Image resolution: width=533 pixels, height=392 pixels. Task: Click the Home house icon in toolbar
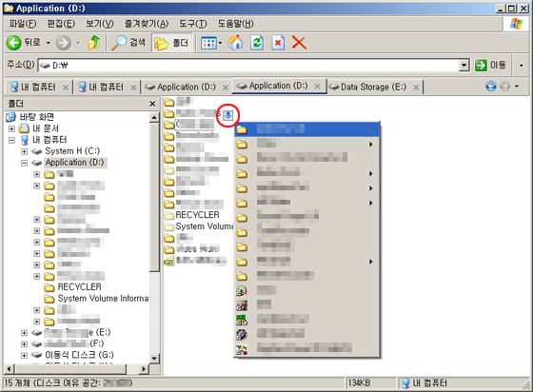[235, 43]
